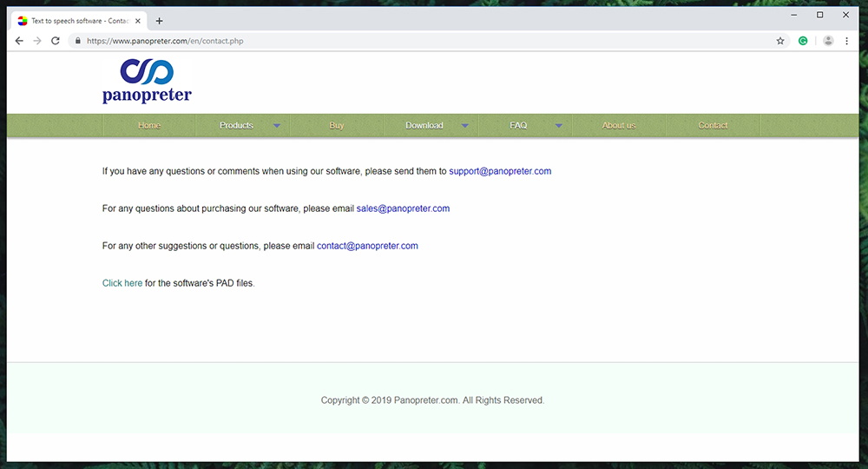Image resolution: width=868 pixels, height=469 pixels.
Task: Open the Chrome three-dot menu
Action: (846, 41)
